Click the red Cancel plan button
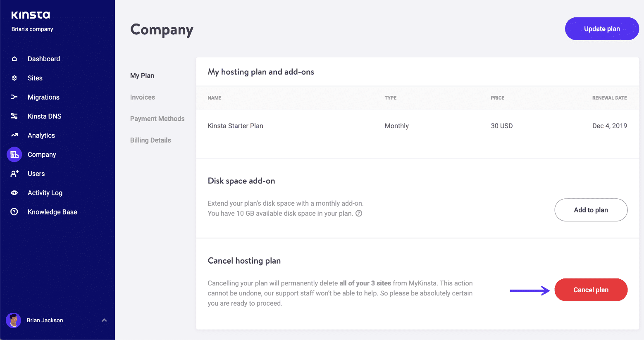The width and height of the screenshot is (644, 340). [x=591, y=290]
